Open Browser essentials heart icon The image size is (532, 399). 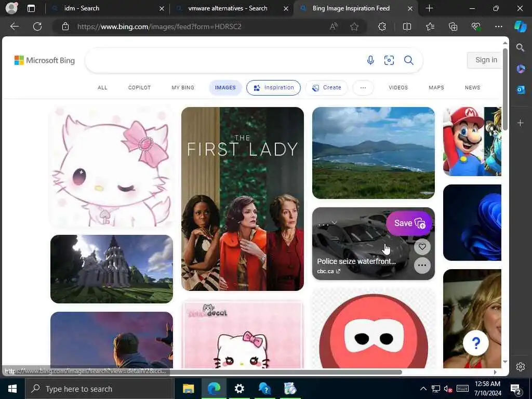[476, 26]
